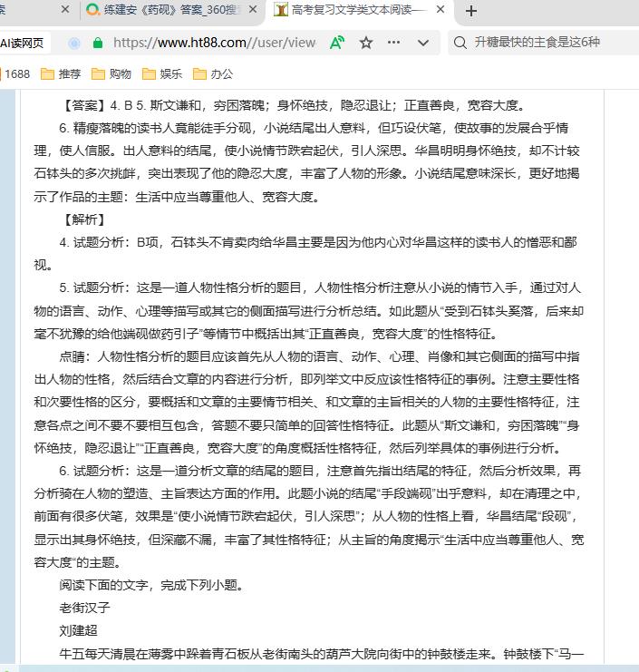This screenshot has width=639, height=672.
Task: Open the 办公 bookmarks folder
Action: click(x=213, y=74)
